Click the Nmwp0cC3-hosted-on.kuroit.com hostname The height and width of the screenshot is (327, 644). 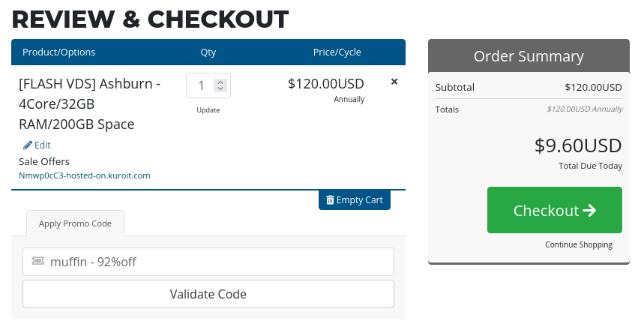coord(85,175)
